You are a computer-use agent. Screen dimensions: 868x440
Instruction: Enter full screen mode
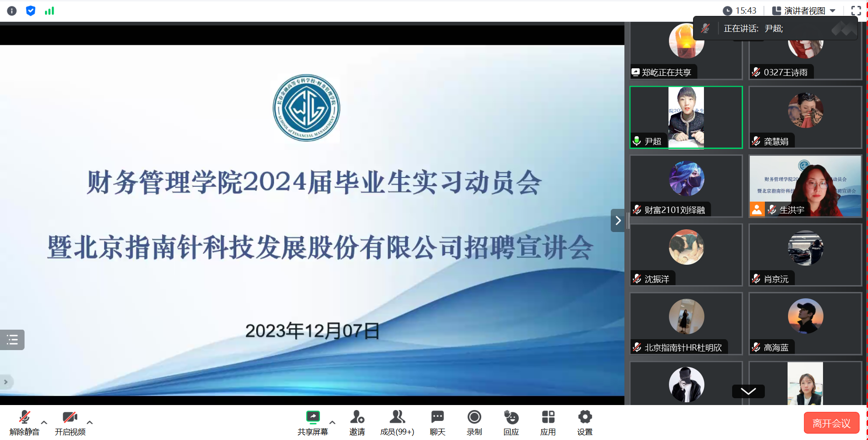click(856, 11)
